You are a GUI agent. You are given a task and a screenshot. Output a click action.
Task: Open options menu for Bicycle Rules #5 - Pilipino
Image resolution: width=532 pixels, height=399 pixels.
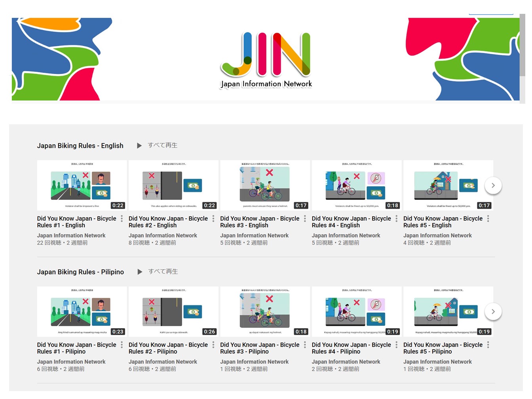(488, 345)
